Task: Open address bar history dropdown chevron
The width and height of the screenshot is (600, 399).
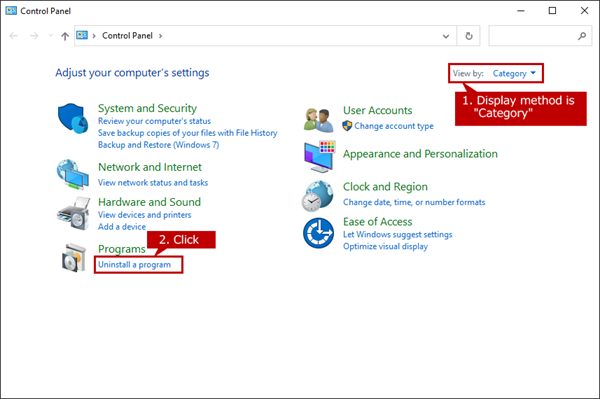Action: click(446, 36)
